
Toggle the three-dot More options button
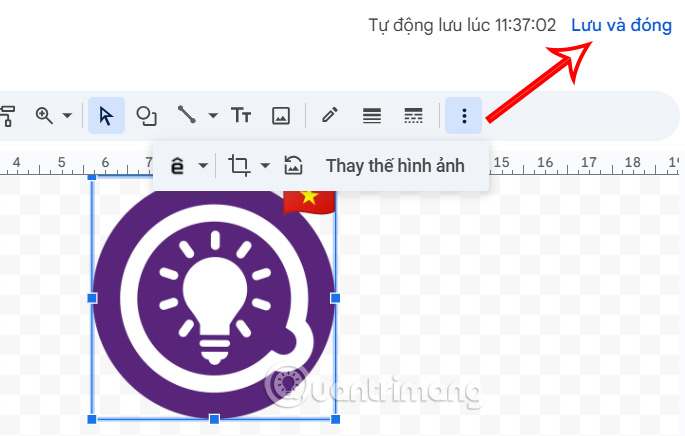(464, 116)
